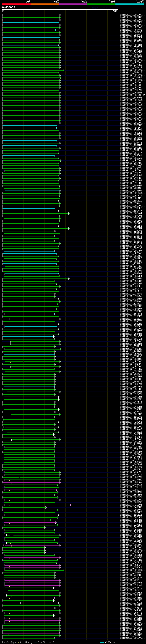Select hit label UniRef100_Q7PSG0
Viewport: 146px width, 644px height.
point(131,65)
